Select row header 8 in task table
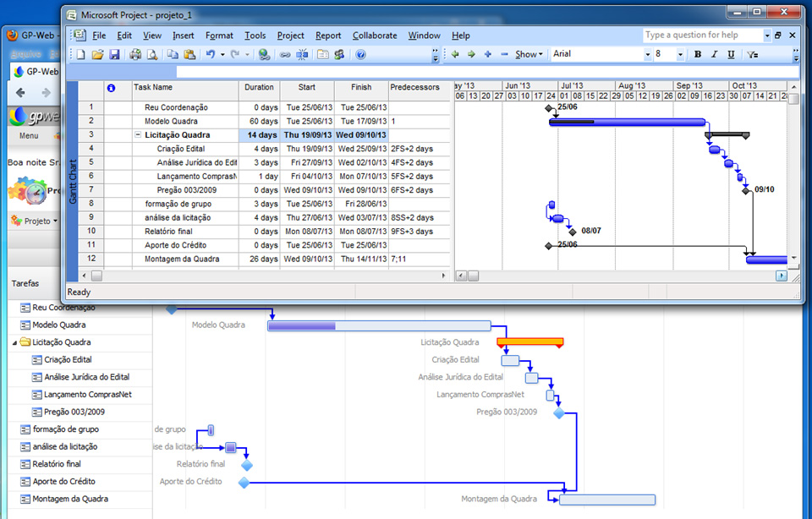The width and height of the screenshot is (812, 519). (91, 204)
